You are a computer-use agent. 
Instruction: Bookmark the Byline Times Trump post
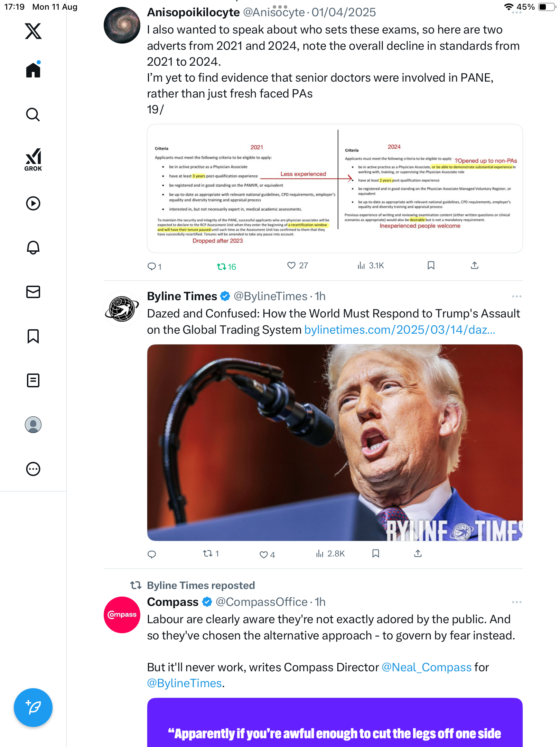376,554
